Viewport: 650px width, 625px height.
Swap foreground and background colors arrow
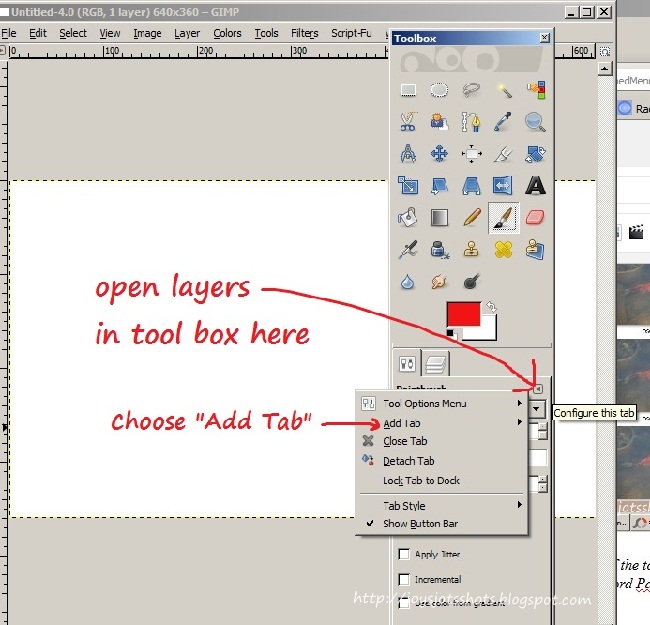[491, 307]
